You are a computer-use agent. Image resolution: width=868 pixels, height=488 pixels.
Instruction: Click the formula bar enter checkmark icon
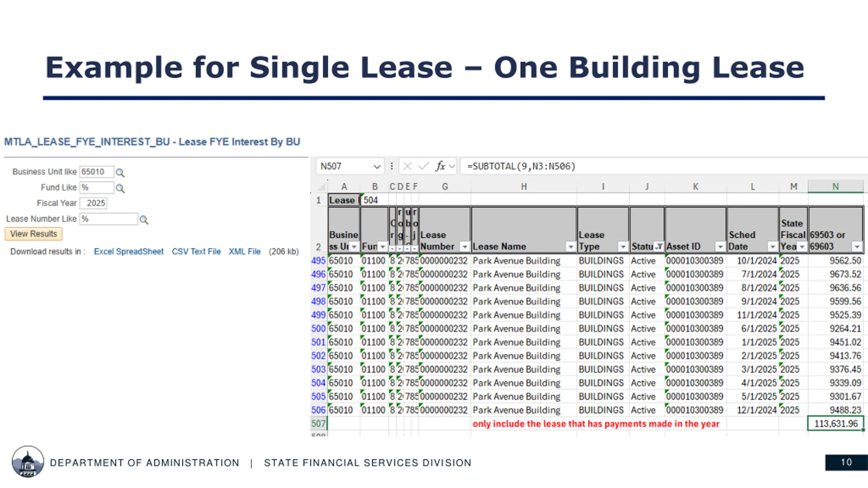[x=423, y=166]
